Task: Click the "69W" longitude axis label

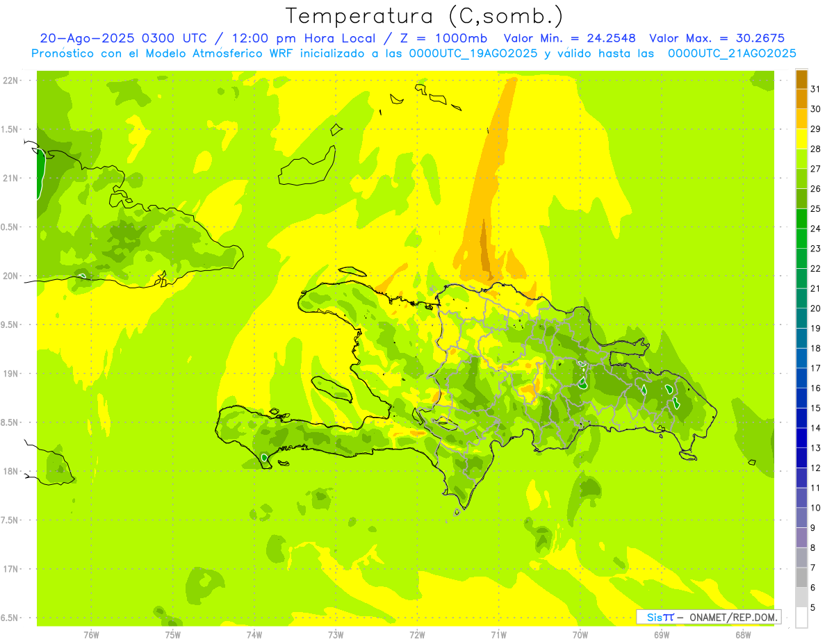Action: point(662,635)
